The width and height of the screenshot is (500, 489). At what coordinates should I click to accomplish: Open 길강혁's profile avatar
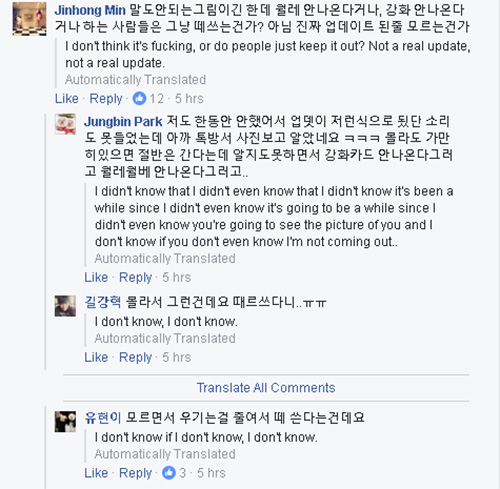[65, 306]
